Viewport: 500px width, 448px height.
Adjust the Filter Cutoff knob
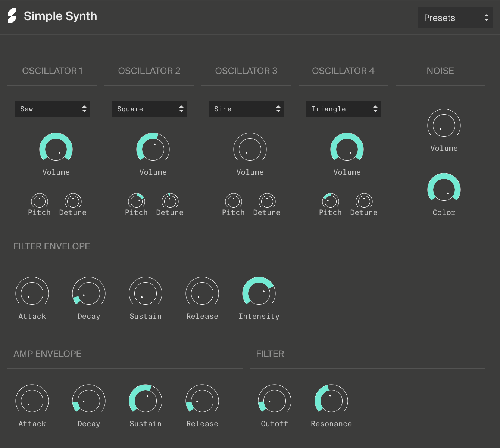(274, 400)
